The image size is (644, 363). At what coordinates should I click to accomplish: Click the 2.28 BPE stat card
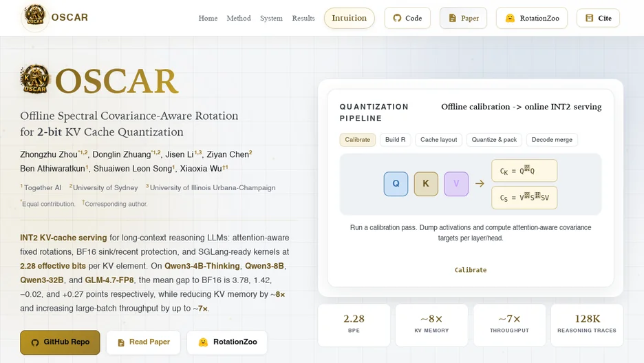354,324
